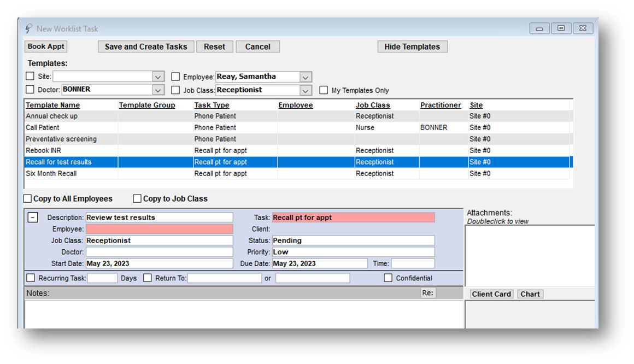The width and height of the screenshot is (634, 364).
Task: Sort by Job Class column header
Action: [373, 105]
